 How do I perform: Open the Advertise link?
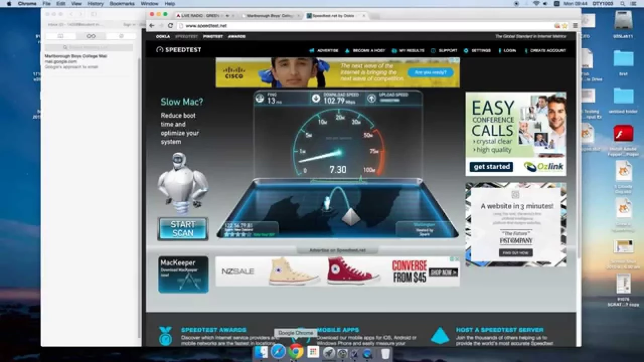pyautogui.click(x=324, y=51)
